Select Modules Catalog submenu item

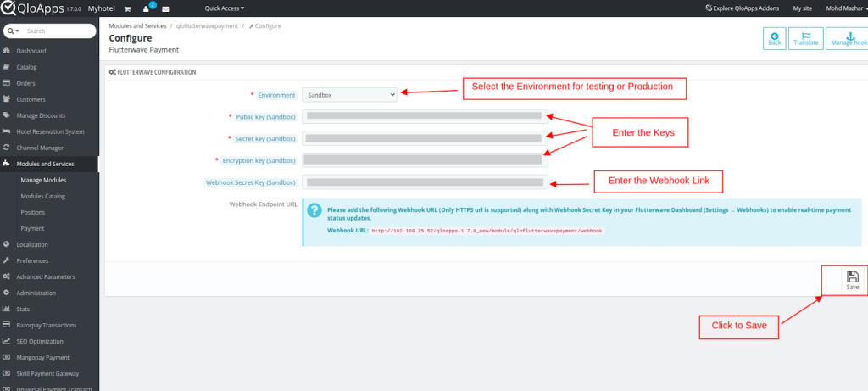pos(43,196)
